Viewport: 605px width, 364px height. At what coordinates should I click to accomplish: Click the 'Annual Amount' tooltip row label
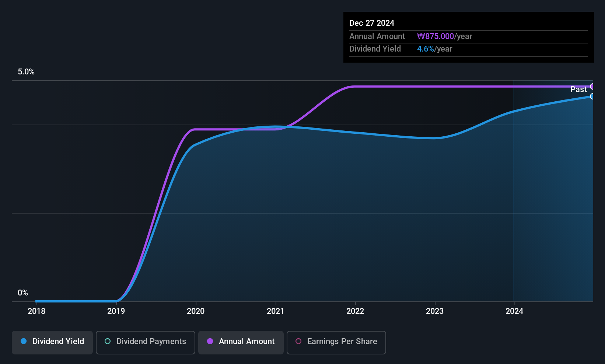pos(377,36)
